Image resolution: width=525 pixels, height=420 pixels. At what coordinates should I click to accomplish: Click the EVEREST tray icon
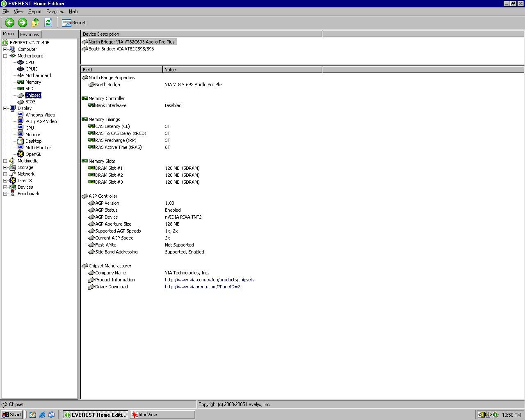[x=495, y=415]
